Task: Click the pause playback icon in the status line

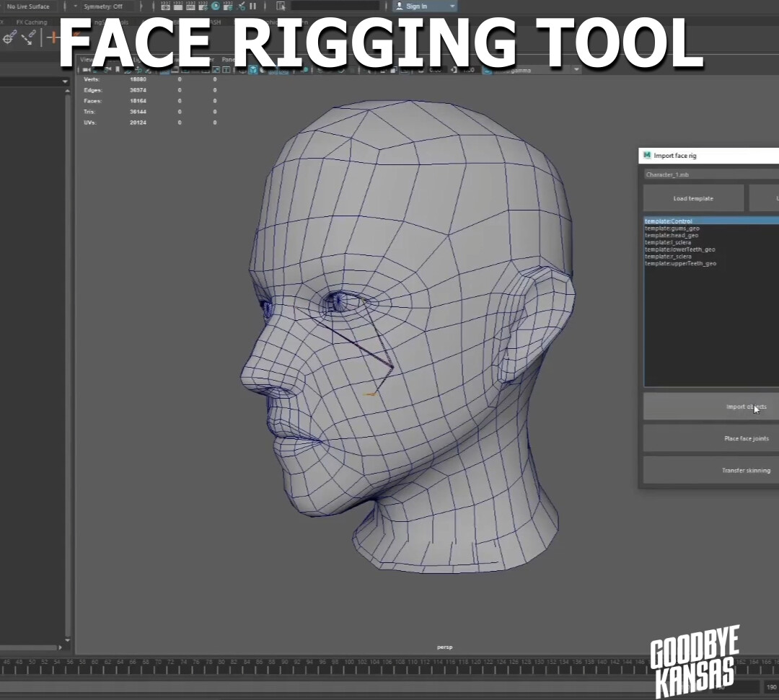Action: click(252, 6)
